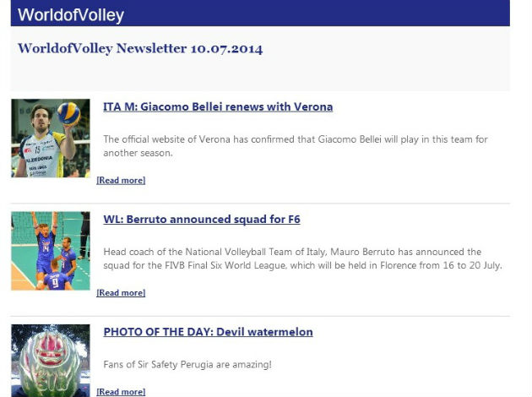Open the Italy team block photo thumbnail

[x=50, y=250]
